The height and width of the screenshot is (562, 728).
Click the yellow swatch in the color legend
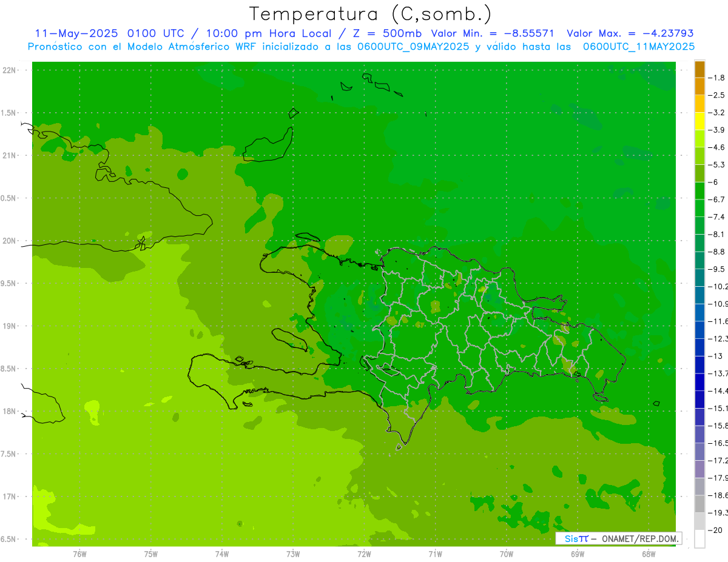[x=699, y=121]
